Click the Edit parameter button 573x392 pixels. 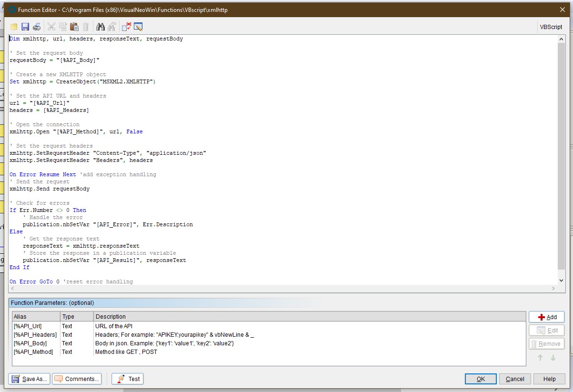(x=546, y=330)
